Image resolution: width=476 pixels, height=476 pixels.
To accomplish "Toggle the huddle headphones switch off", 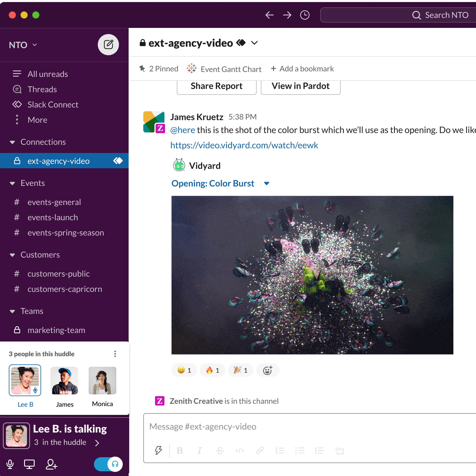I will 108,464.
